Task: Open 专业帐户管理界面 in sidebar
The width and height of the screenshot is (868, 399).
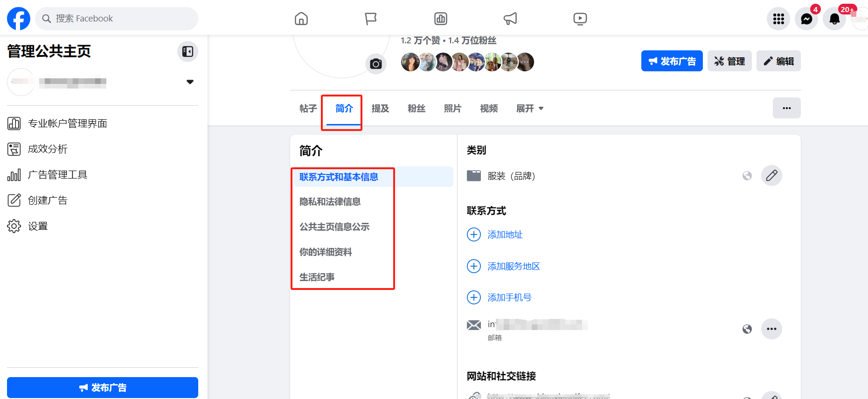Action: pyautogui.click(x=103, y=124)
